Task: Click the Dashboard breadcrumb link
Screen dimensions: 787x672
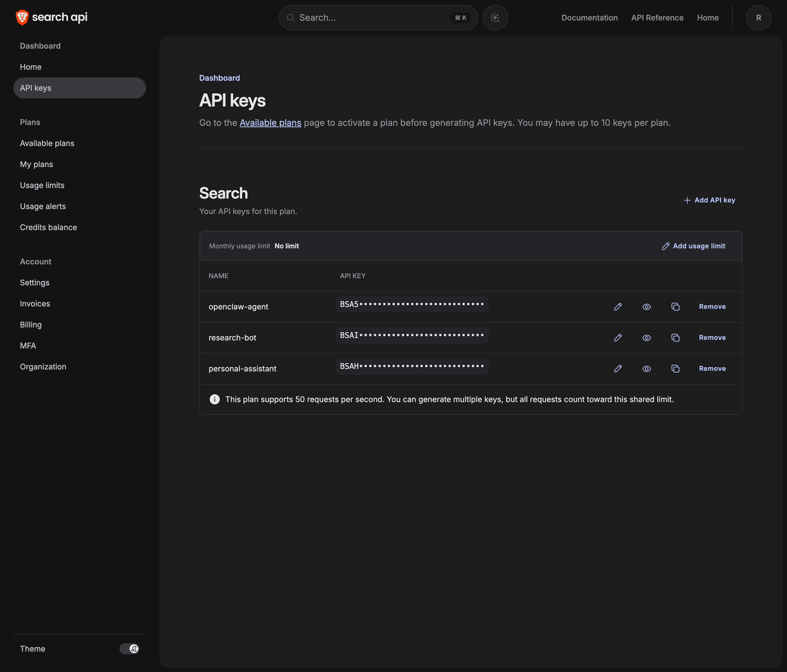Action: pyautogui.click(x=219, y=78)
